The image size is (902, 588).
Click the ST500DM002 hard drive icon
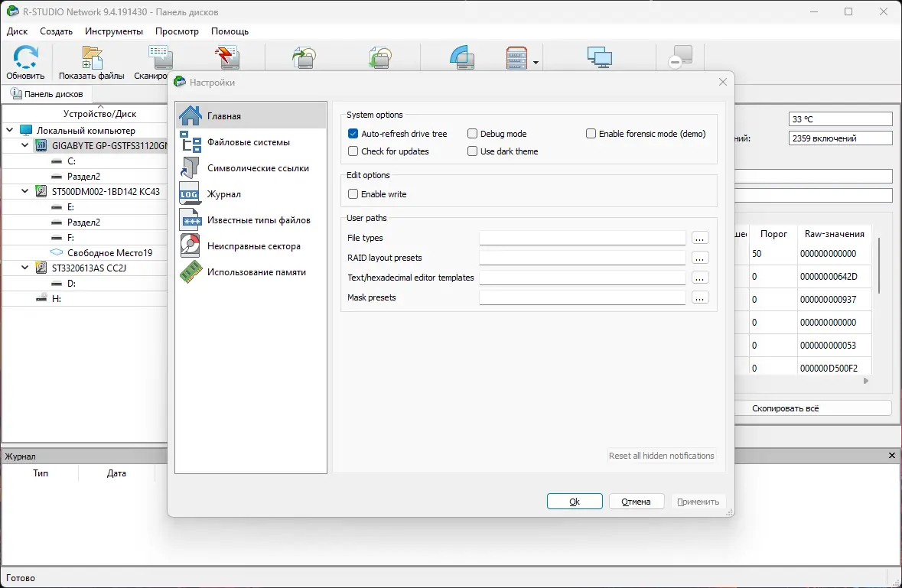[x=41, y=191]
